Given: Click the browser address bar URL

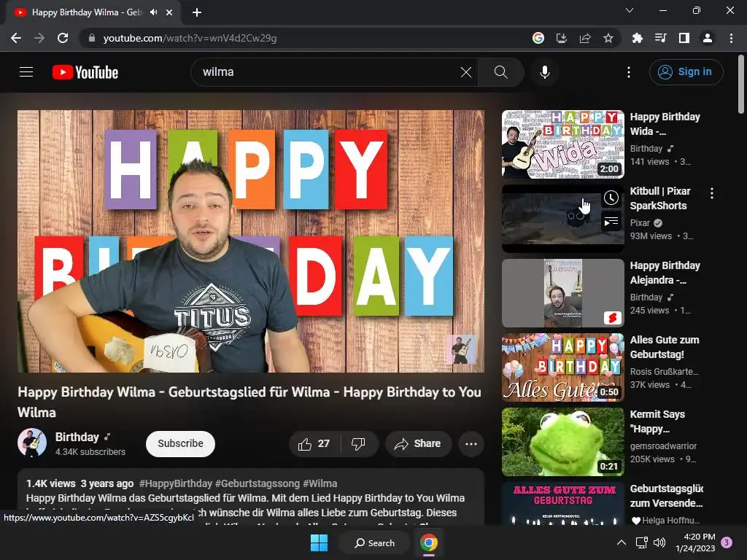Looking at the screenshot, I should pyautogui.click(x=190, y=38).
